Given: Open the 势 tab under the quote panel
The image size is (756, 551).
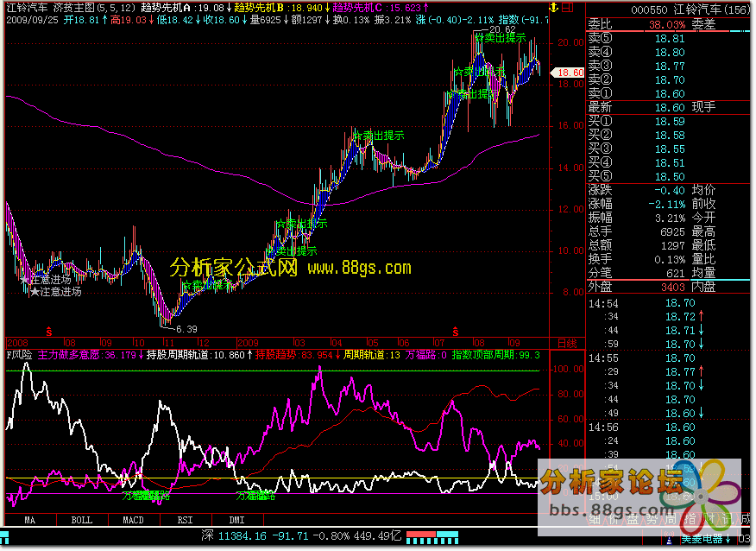Looking at the screenshot, I should 652,520.
